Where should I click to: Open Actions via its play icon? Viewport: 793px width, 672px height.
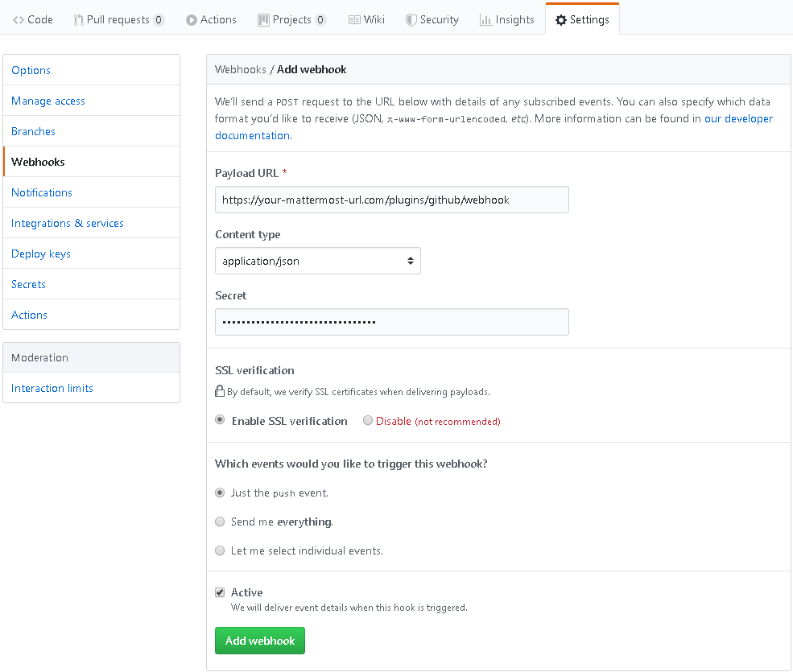point(192,19)
